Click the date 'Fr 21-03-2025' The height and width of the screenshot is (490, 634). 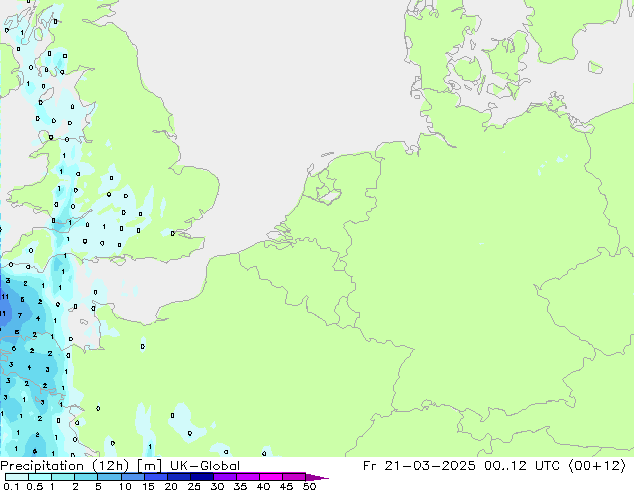(419, 466)
